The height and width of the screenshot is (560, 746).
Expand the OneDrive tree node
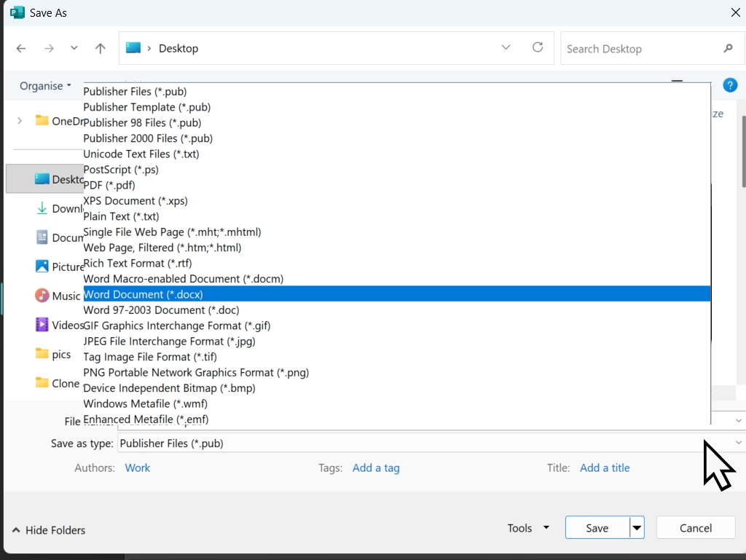coord(20,121)
